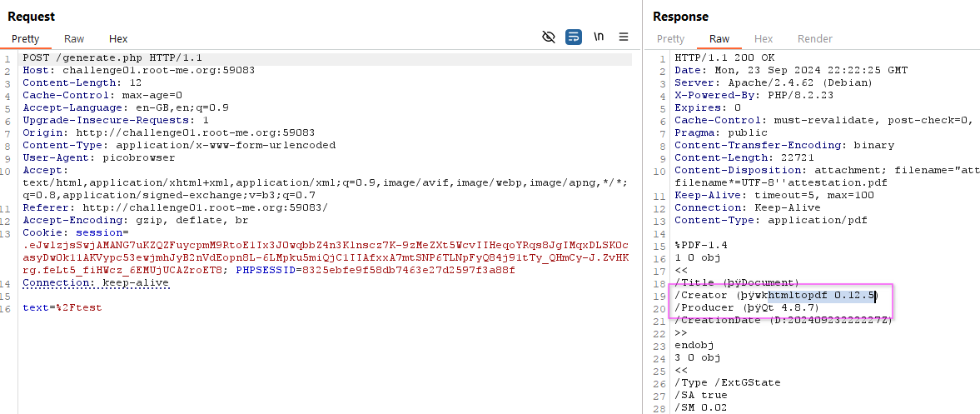The width and height of the screenshot is (980, 414).
Task: Click the Content-Transfer-Encoding: binary line
Action: pos(784,144)
